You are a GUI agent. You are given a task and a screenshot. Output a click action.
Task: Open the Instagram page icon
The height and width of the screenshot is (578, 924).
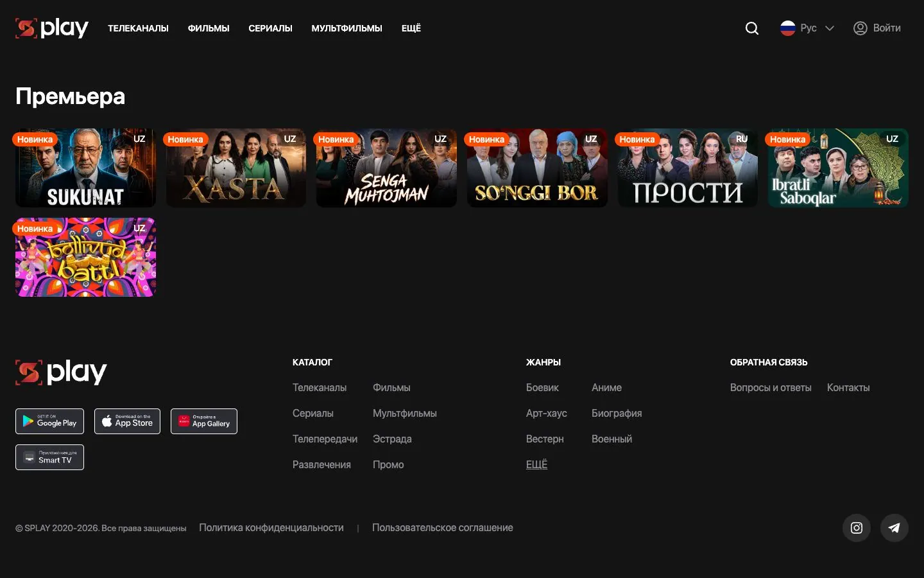[x=857, y=528]
